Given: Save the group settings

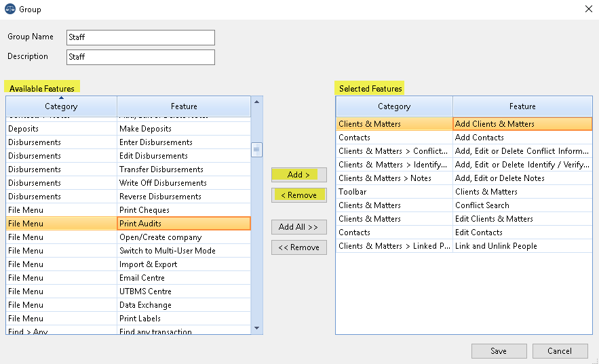Looking at the screenshot, I should point(499,351).
